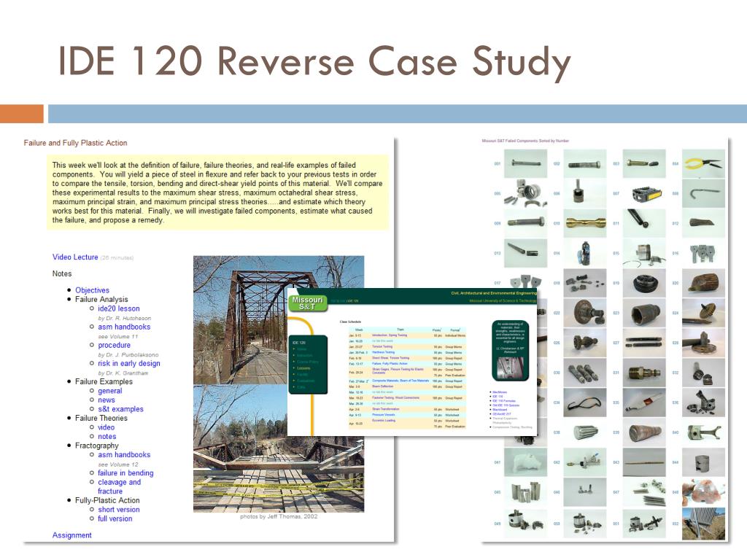Open failed component 020 rusty splined part

(704, 283)
